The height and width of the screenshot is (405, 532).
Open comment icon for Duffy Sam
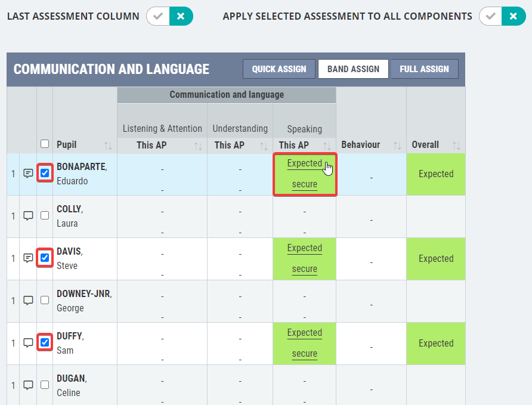point(28,343)
